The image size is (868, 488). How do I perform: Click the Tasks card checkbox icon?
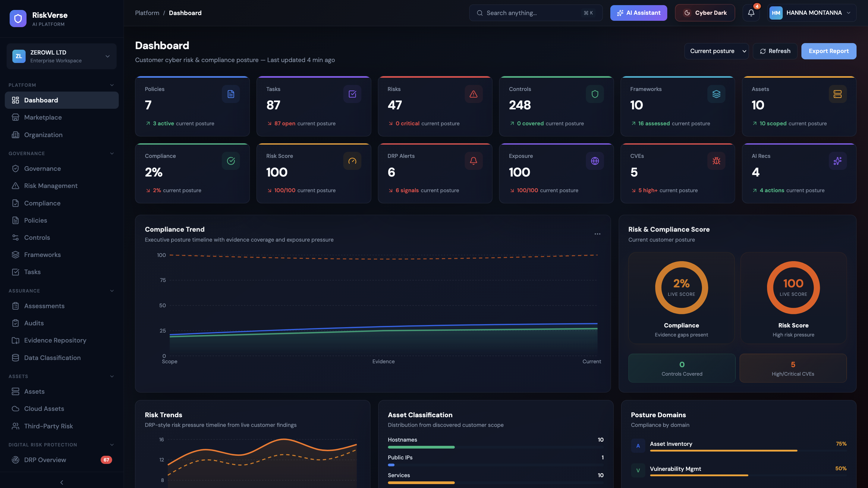tap(352, 94)
